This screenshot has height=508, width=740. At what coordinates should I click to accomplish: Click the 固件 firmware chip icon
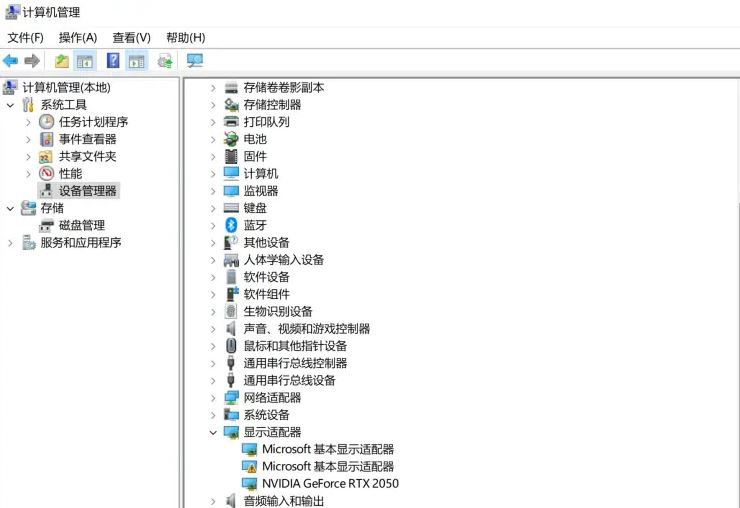(x=231, y=156)
